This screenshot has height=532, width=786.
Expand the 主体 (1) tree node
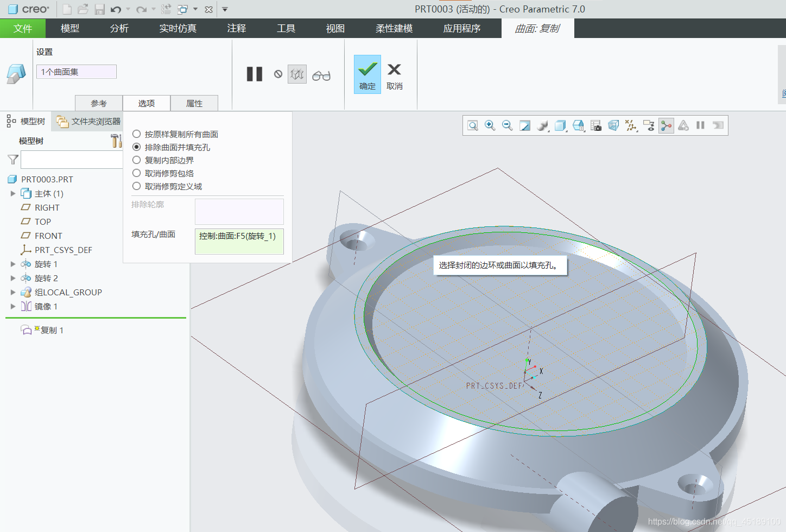[13, 194]
